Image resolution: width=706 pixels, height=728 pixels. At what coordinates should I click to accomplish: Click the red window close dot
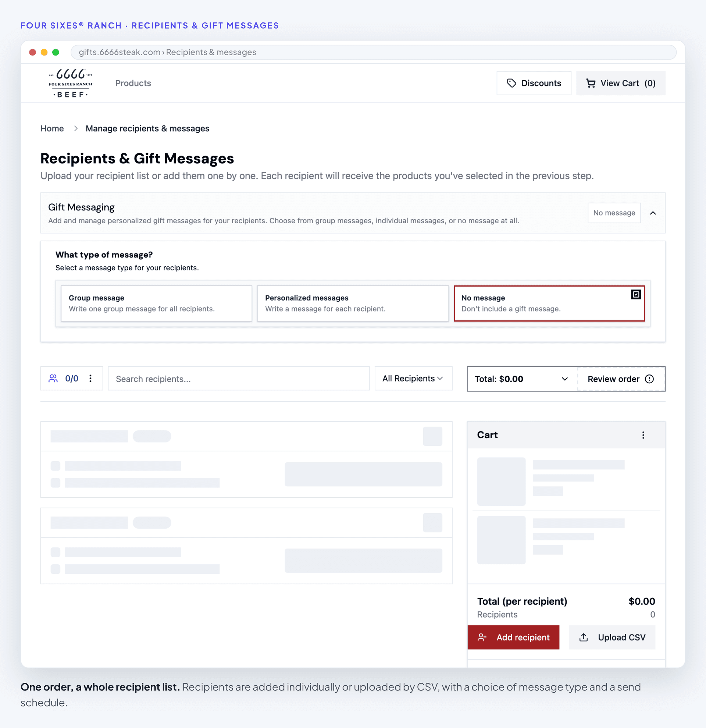click(x=33, y=52)
